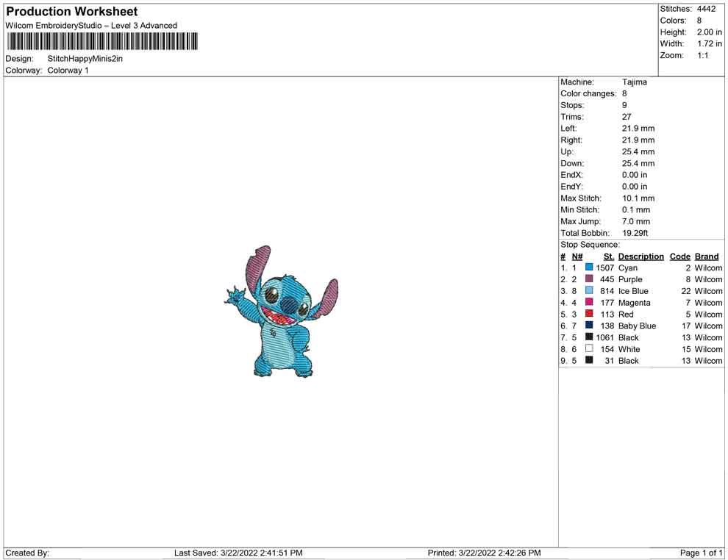Click the 'Red' description in row 5
The image size is (728, 560).
(625, 314)
